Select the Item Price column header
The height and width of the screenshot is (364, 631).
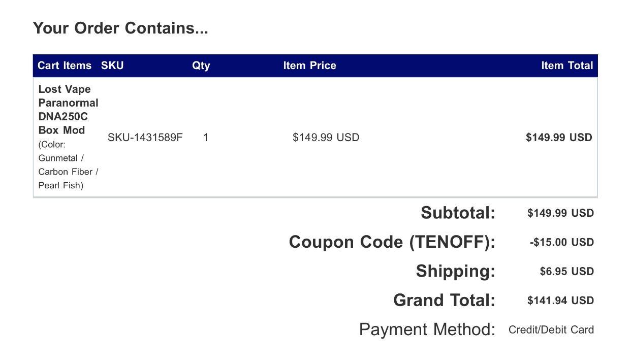click(x=309, y=65)
